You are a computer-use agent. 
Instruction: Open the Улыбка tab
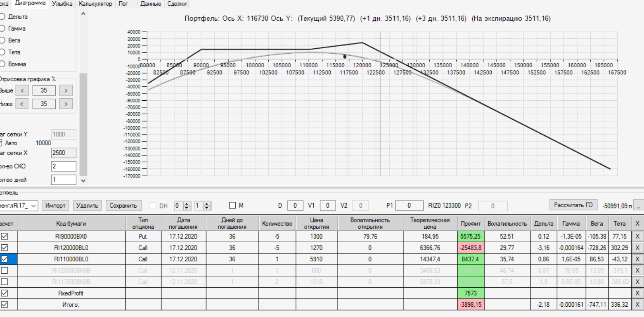coord(62,4)
